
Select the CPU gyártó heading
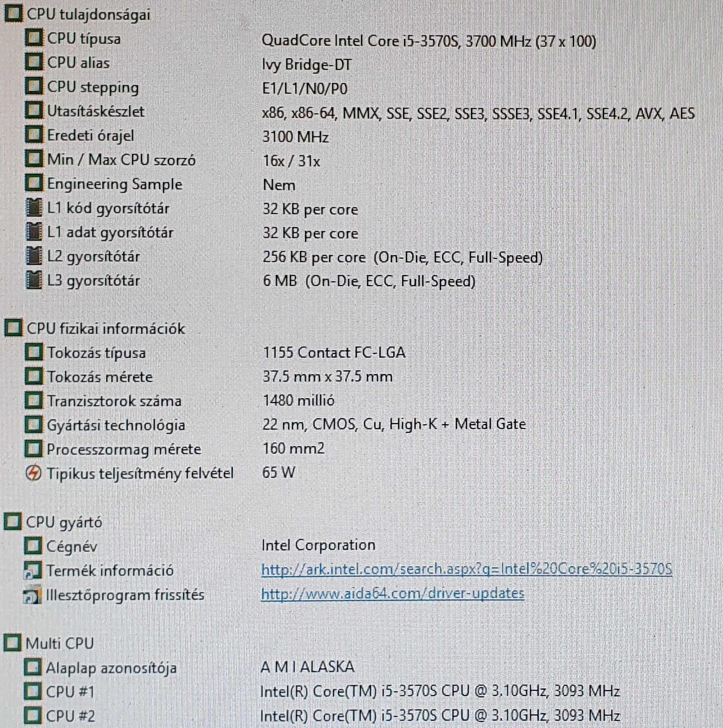tap(64, 522)
